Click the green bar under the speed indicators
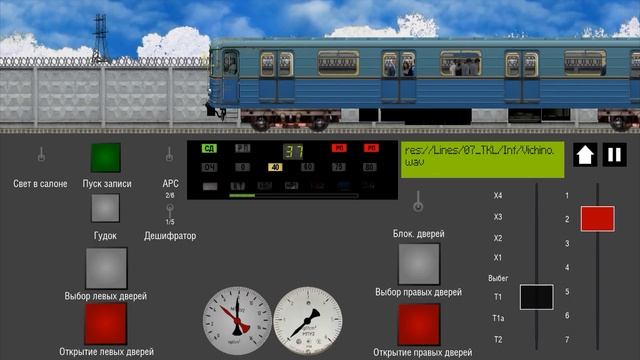Image resolution: width=640 pixels, height=360 pixels. [x=242, y=196]
